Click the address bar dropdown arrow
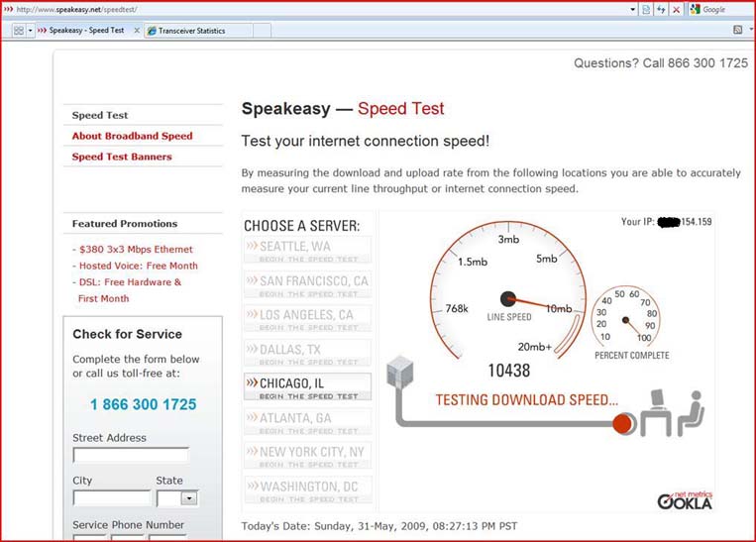 632,10
